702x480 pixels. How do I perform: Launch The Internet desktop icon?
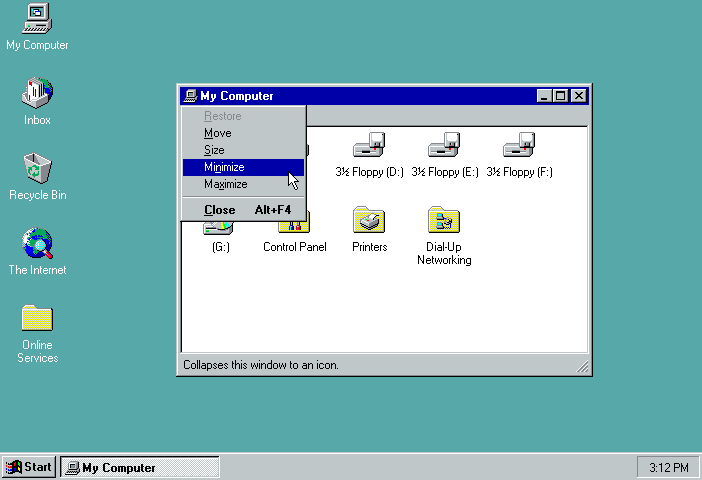coord(37,244)
